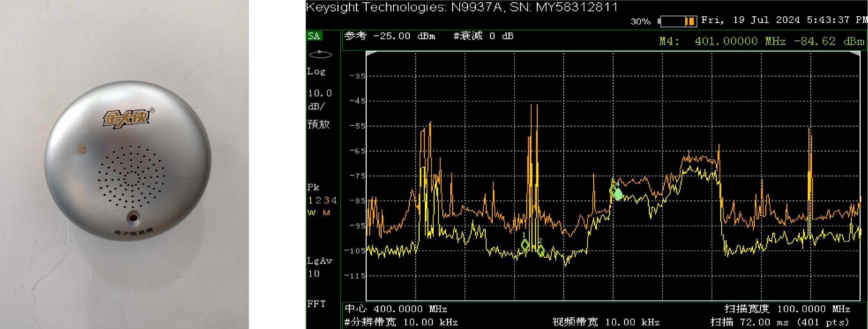Click the battery level indicator icon
This screenshot has width=868, height=329.
pos(677,21)
